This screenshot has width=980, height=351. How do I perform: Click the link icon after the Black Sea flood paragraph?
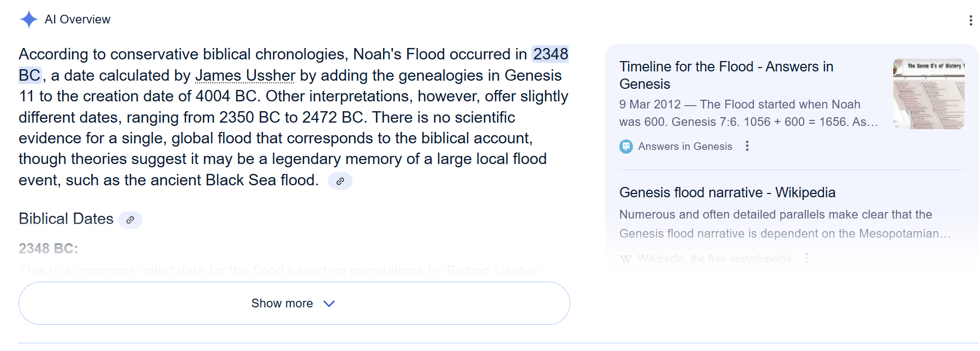tap(340, 181)
